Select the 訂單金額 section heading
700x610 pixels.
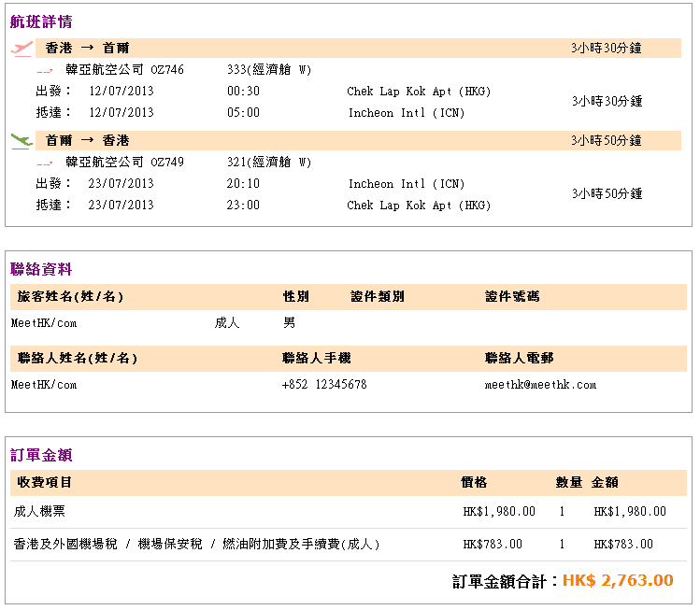coord(41,456)
